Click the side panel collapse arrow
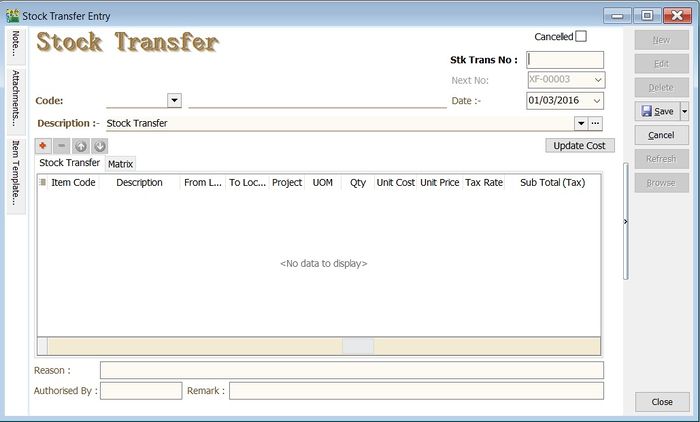This screenshot has height=422, width=700. [x=626, y=222]
